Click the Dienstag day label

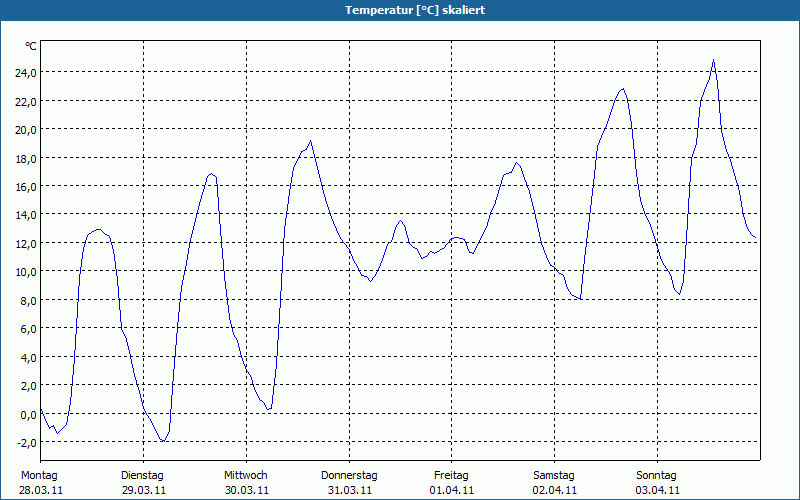[x=142, y=476]
